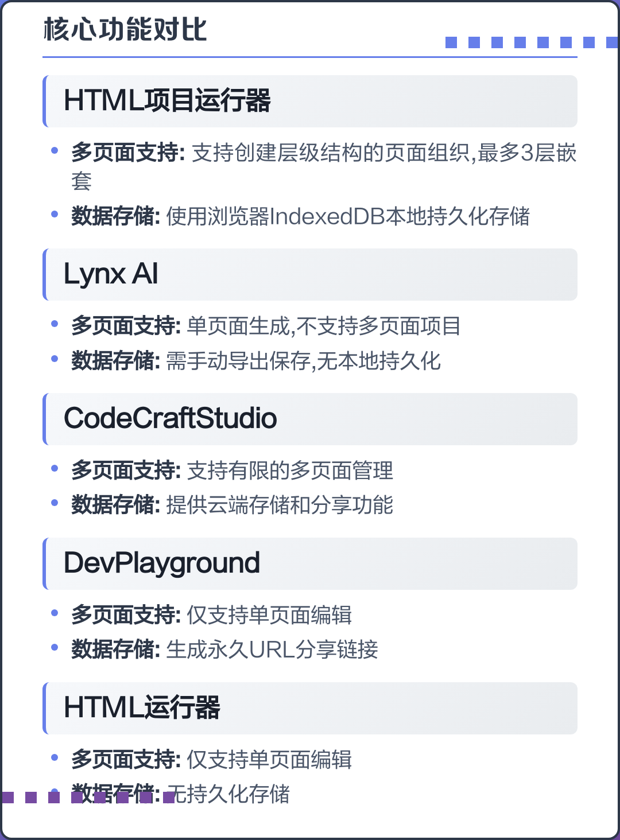
Task: Click 数据存储 label under CodeCraftStudio
Action: [x=115, y=505]
